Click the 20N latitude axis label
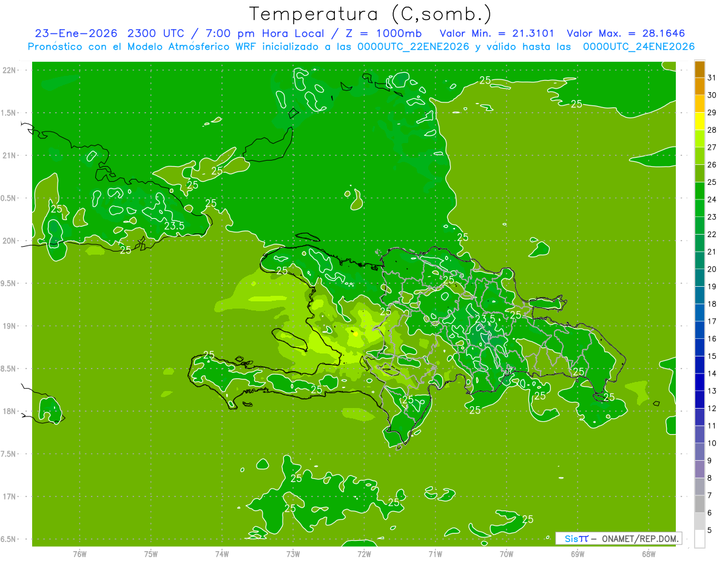Screen dimensions: 728x562 coord(10,241)
